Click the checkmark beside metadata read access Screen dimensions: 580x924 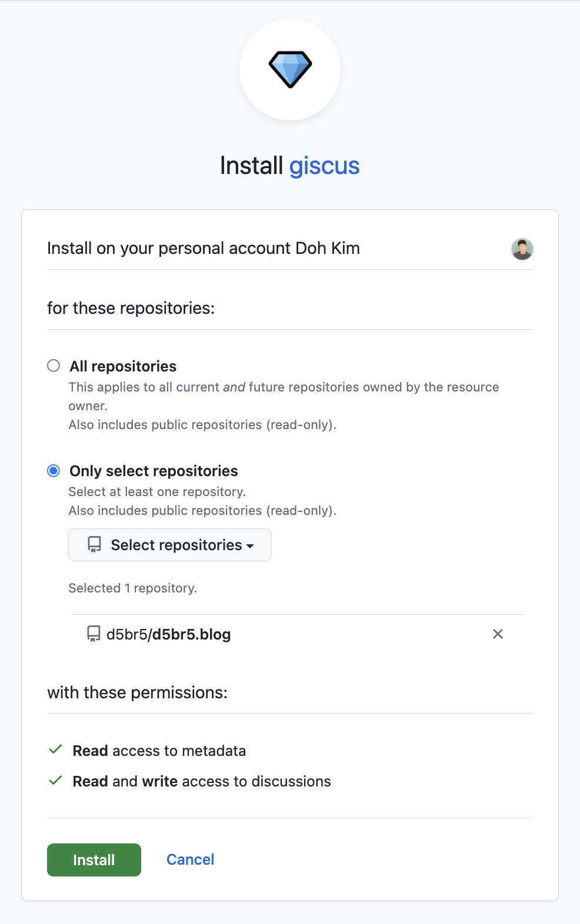click(x=56, y=749)
